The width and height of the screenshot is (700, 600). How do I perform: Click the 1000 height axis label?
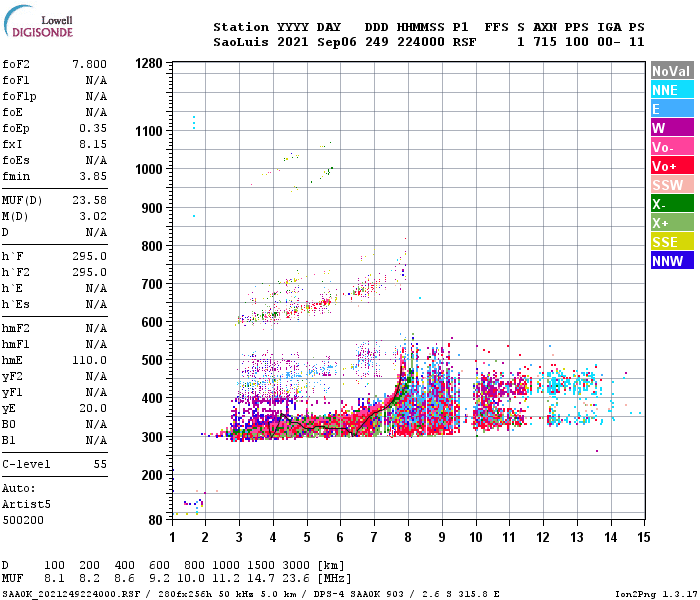[x=149, y=169]
